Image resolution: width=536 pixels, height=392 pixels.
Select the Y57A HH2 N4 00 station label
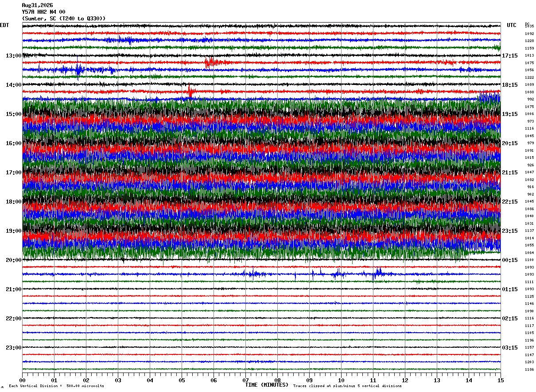click(x=44, y=12)
